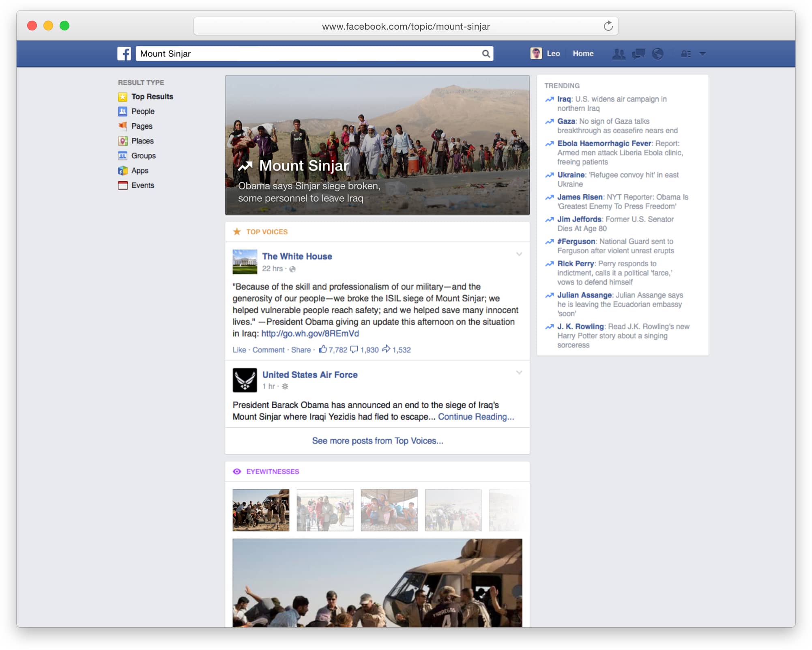Open the Mount Sinjar hero image
The image size is (812, 650).
coord(377,145)
